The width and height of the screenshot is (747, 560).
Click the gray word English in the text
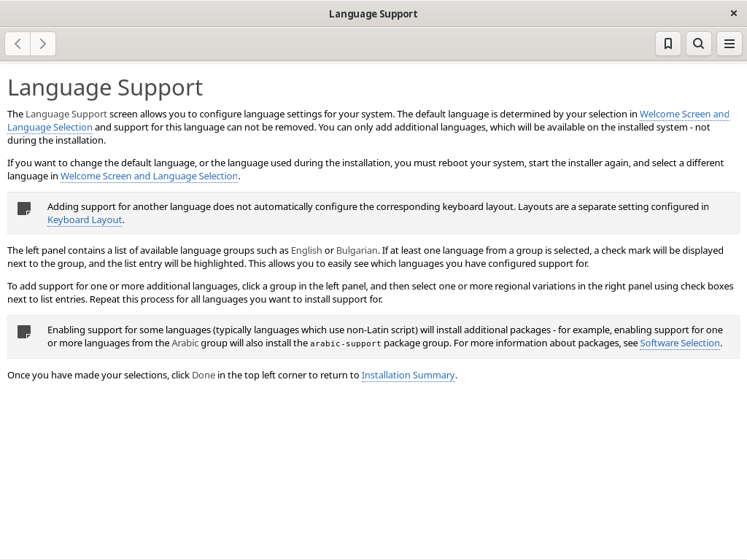pyautogui.click(x=306, y=251)
